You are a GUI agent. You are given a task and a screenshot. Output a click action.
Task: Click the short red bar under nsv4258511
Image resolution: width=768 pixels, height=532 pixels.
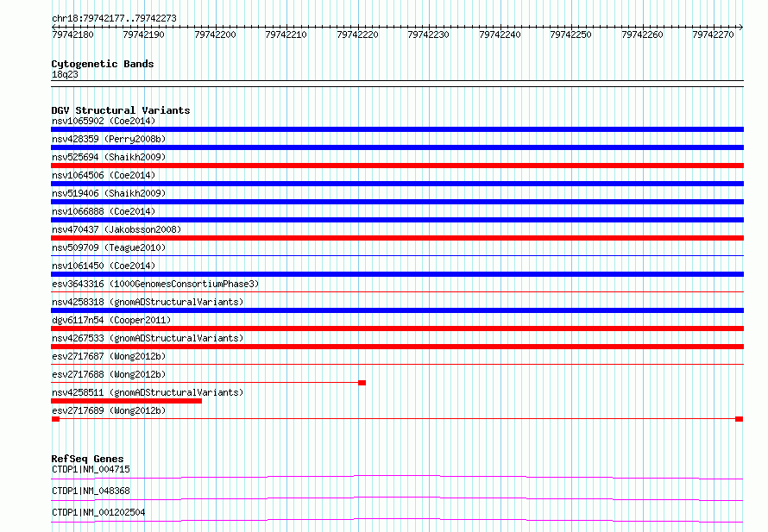[126, 401]
